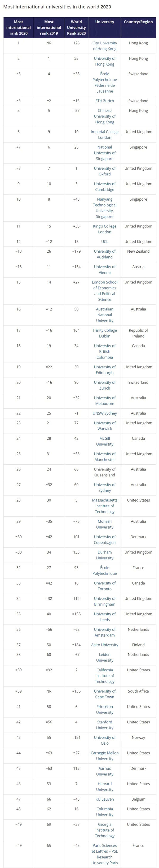The width and height of the screenshot is (159, 868).
Task: Open McGill University link
Action: tap(105, 441)
